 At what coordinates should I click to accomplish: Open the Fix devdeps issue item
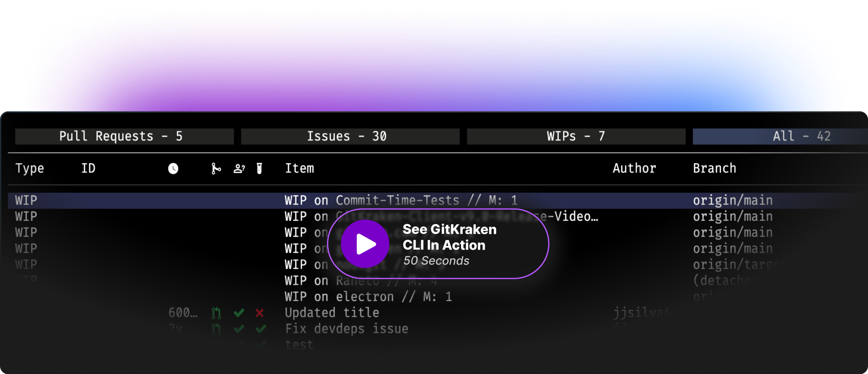point(347,329)
